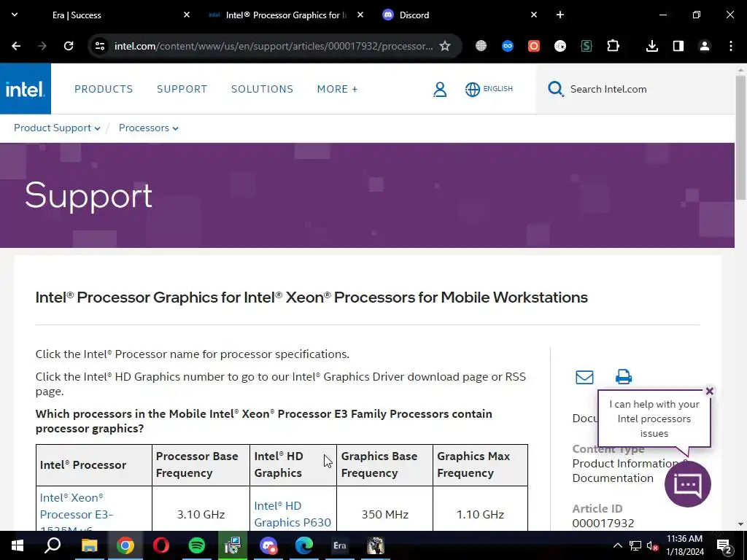Bookmark this page with the star icon
The height and width of the screenshot is (560, 747).
pyautogui.click(x=444, y=46)
